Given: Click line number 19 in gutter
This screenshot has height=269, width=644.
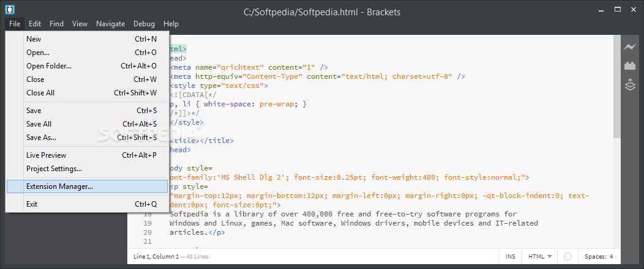Looking at the screenshot, I should tap(148, 223).
